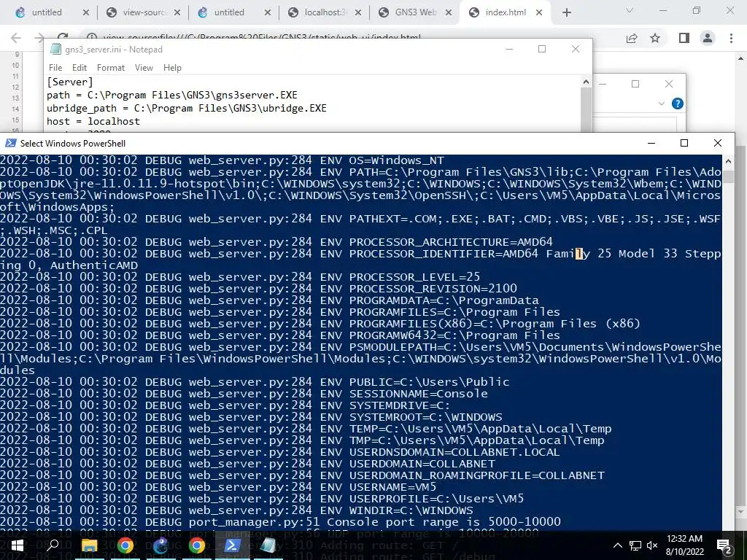Click the browser back arrow
This screenshot has width=747, height=560.
tap(16, 38)
